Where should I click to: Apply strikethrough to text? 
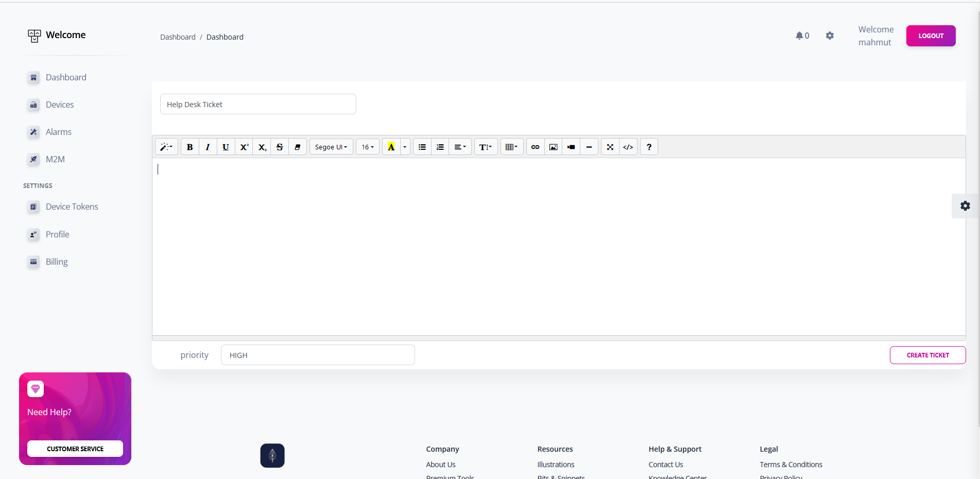click(279, 147)
